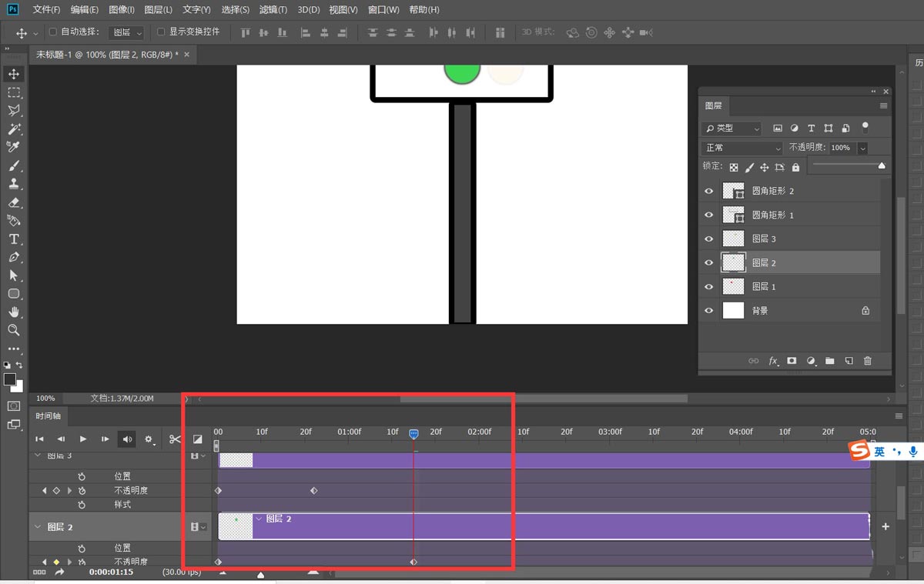
Task: Collapse the 图层 2 track in timeline
Action: [x=38, y=527]
